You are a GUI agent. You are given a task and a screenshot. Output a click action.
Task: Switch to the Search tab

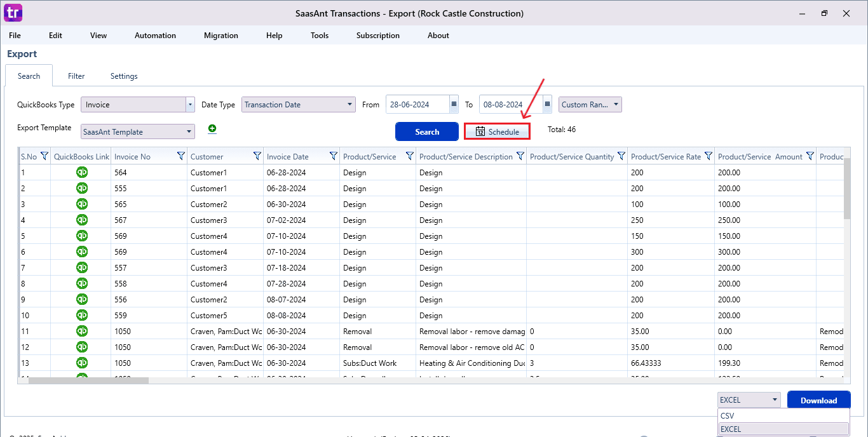[x=29, y=76]
